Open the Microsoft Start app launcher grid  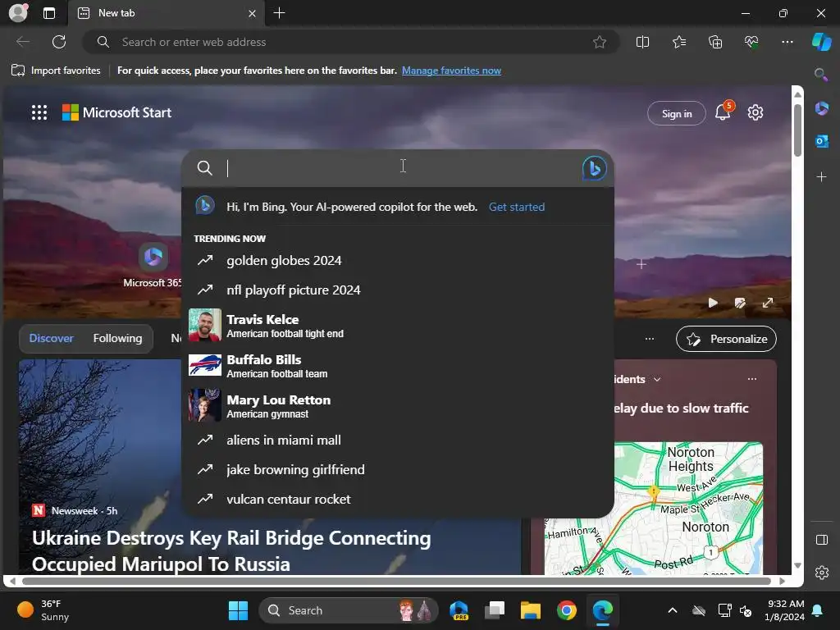tap(39, 112)
